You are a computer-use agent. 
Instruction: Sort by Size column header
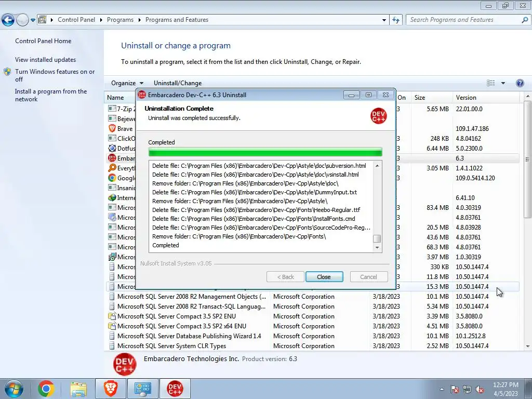click(x=431, y=97)
